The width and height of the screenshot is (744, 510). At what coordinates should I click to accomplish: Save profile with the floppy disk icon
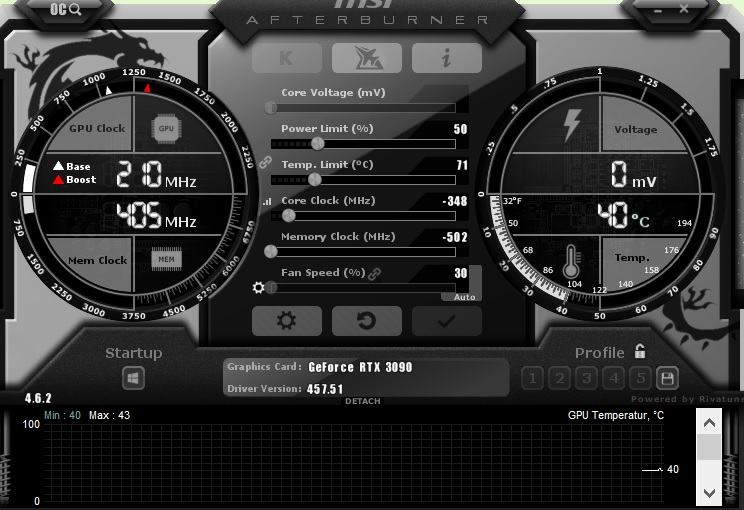point(667,378)
